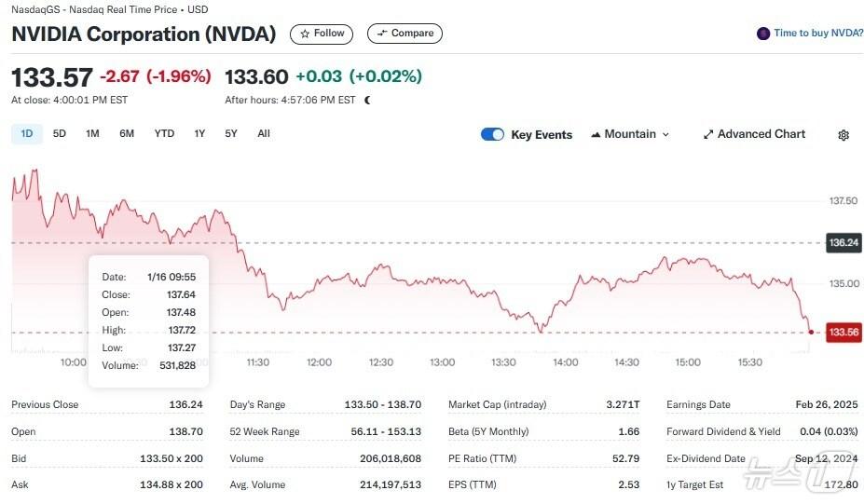Show the 5Y price history
Screen dimensions: 864x504
click(231, 134)
